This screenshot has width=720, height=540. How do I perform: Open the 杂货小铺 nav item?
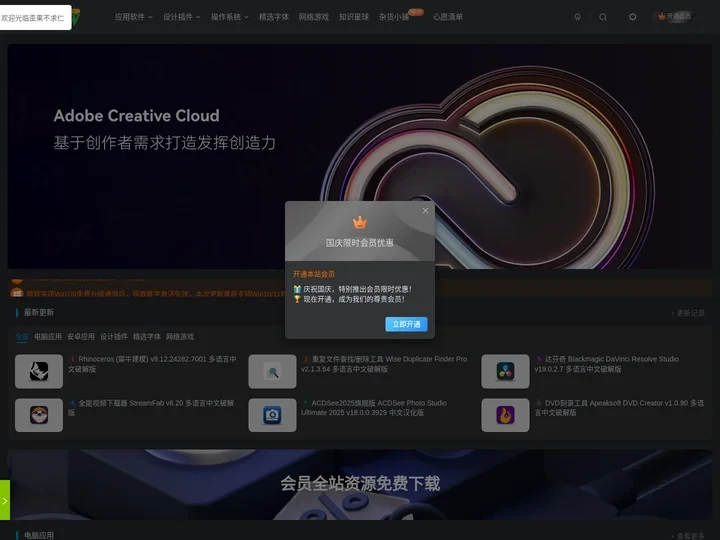click(394, 17)
